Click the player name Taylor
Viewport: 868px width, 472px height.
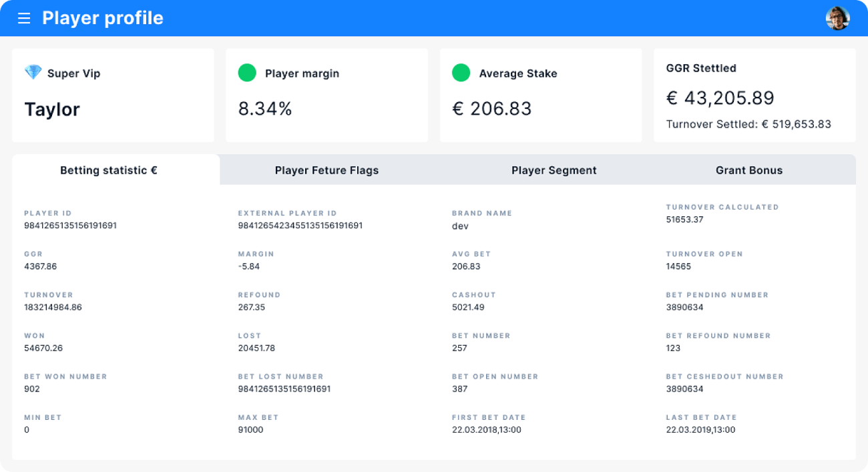pos(52,109)
